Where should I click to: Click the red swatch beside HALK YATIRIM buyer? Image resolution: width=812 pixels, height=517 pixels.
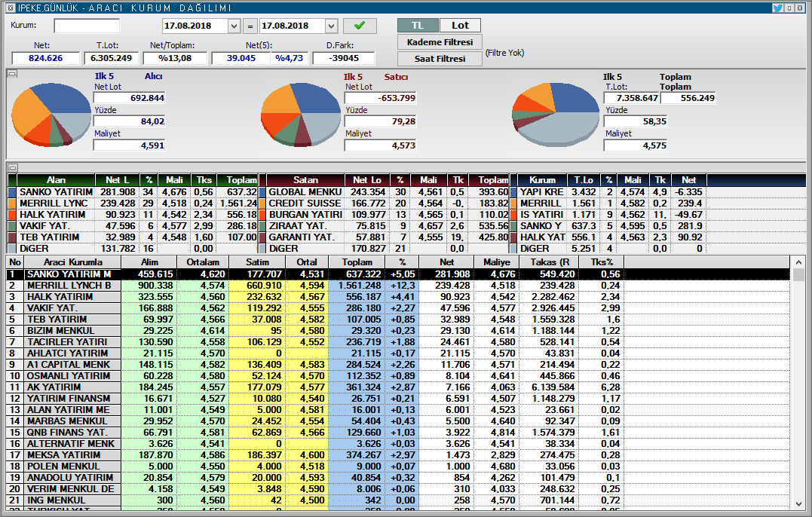coord(12,215)
